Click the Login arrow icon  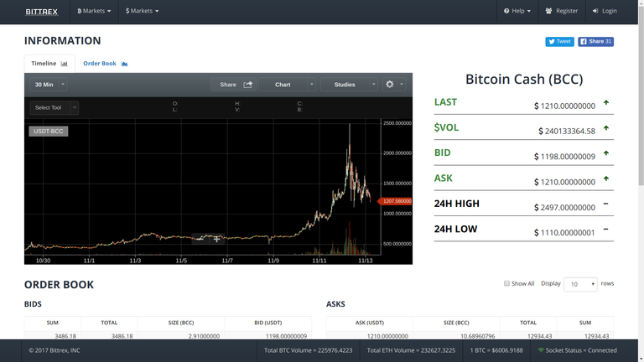tap(595, 11)
